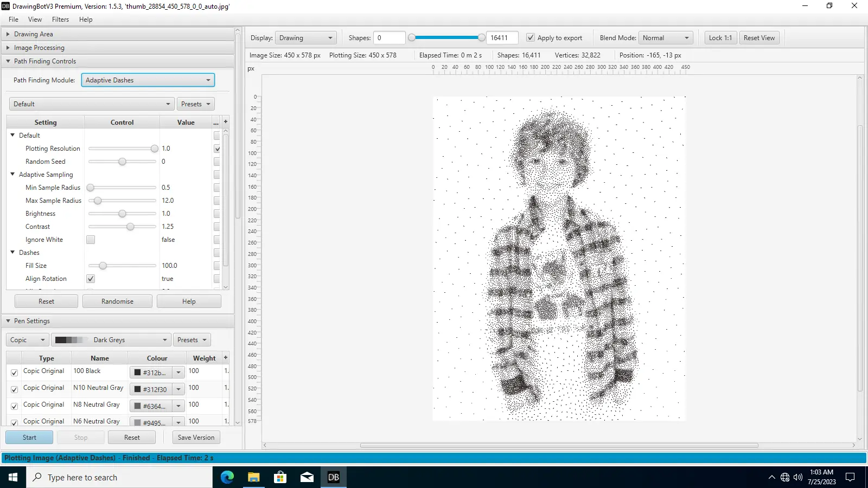
Task: Open the Filters menu
Action: click(x=60, y=20)
